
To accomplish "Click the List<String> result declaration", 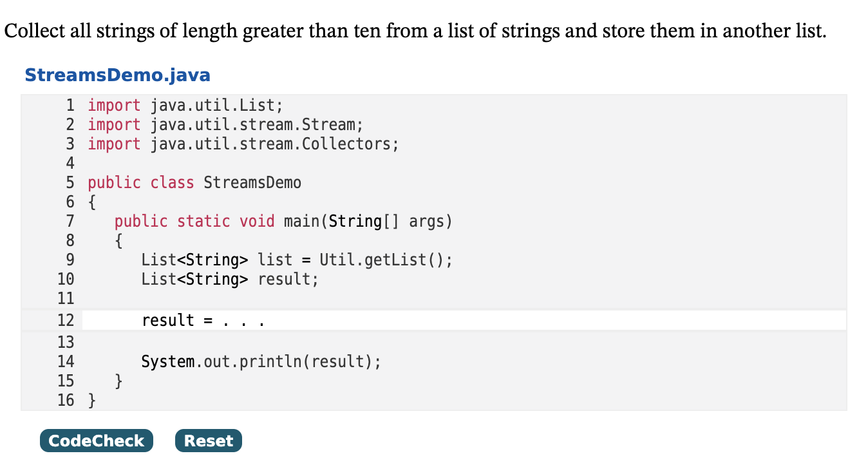I will coord(229,279).
